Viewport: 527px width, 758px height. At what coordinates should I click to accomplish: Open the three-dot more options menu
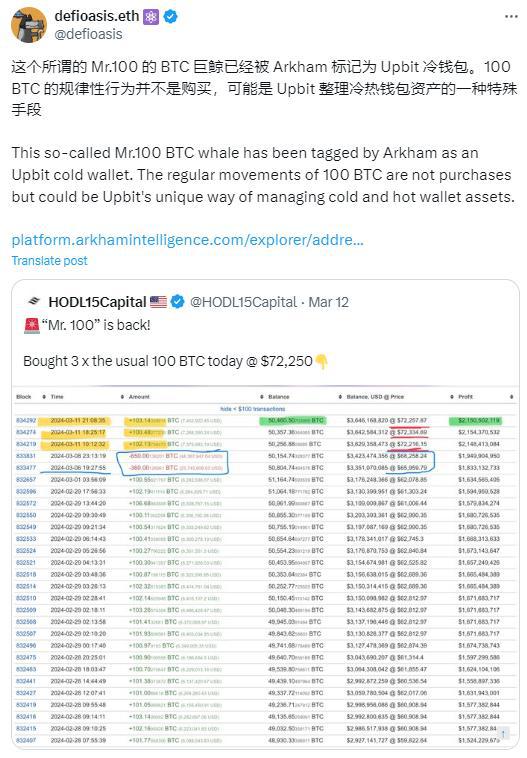tap(511, 16)
